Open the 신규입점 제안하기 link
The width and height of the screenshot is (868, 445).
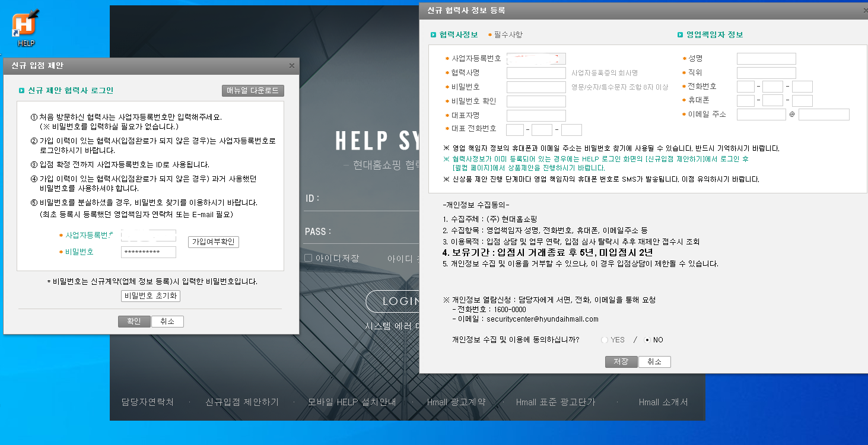point(242,402)
